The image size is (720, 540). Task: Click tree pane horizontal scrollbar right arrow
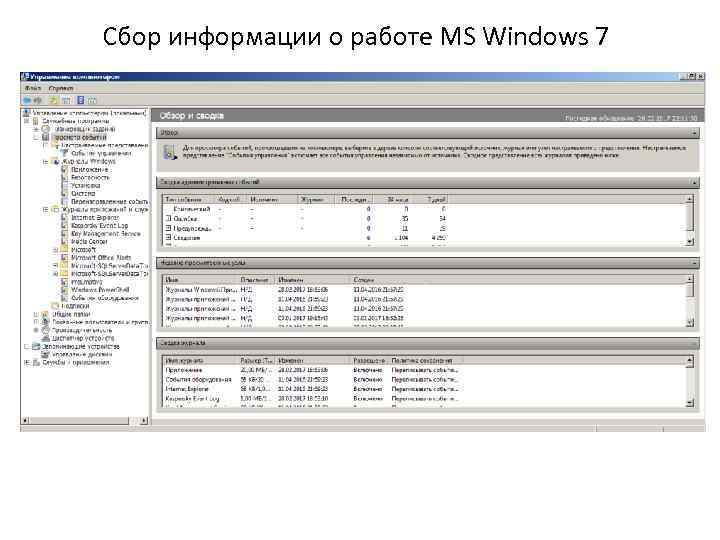point(144,421)
